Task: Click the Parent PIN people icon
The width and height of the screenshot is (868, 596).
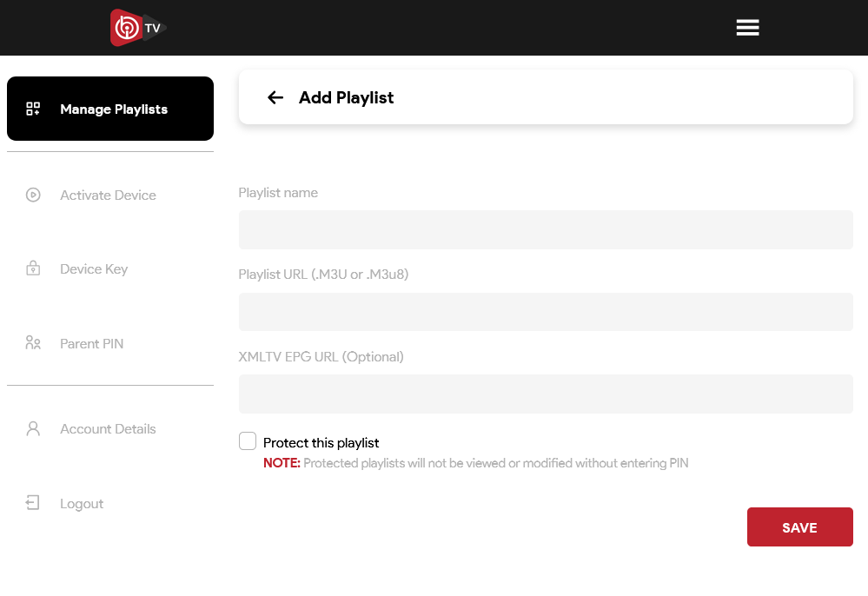Action: pyautogui.click(x=33, y=343)
